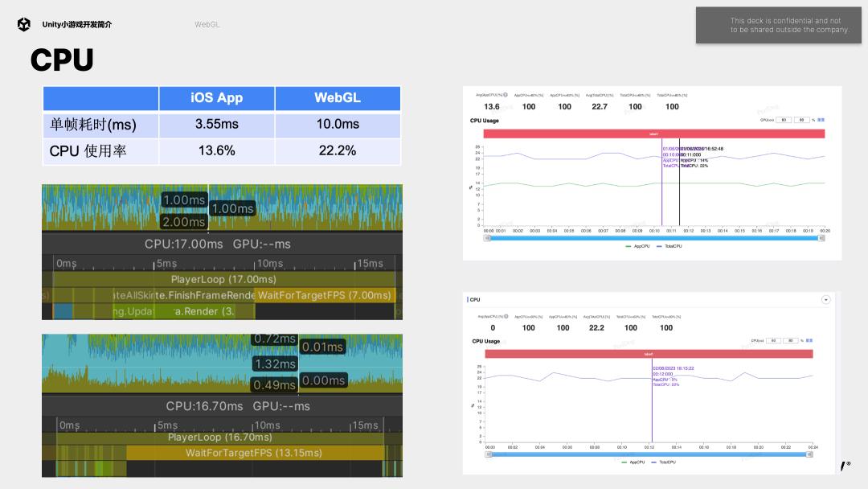Click the Unity logo in slide header
Image resolution: width=868 pixels, height=489 pixels.
[x=24, y=24]
